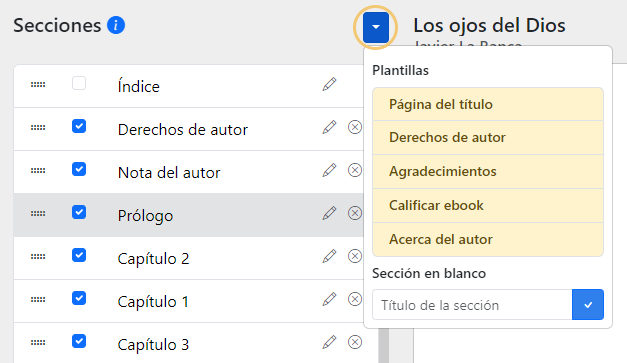The height and width of the screenshot is (363, 627).
Task: Choose the Calificar ebook template
Action: [488, 205]
